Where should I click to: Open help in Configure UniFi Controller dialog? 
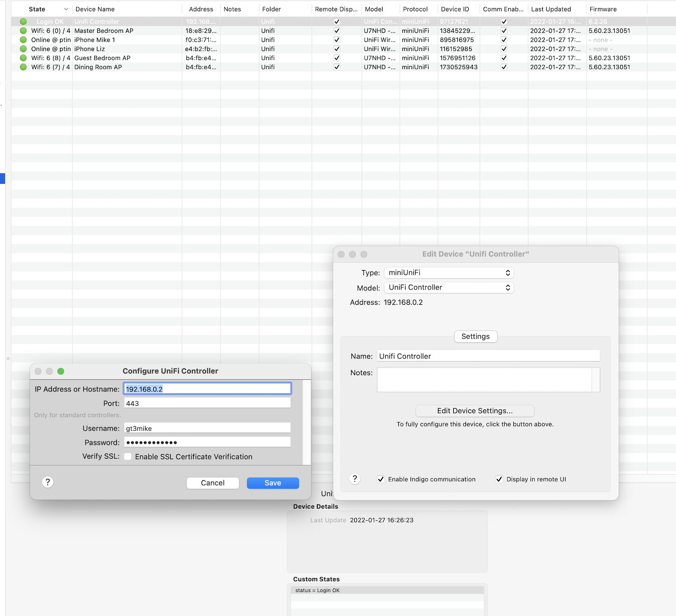click(x=48, y=482)
